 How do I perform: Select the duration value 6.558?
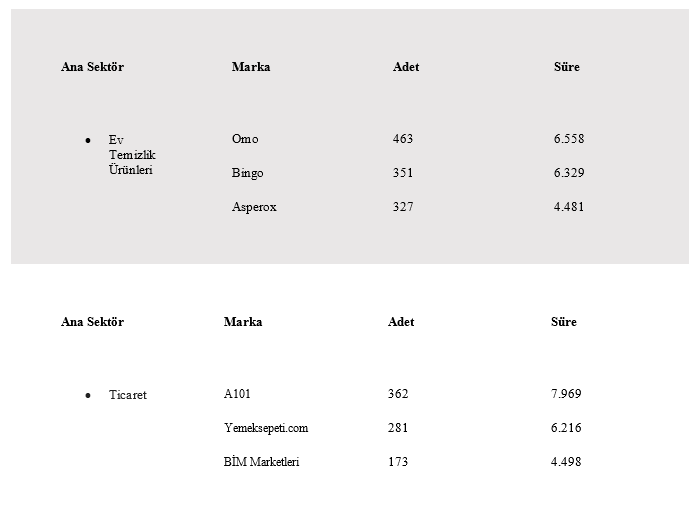(569, 139)
